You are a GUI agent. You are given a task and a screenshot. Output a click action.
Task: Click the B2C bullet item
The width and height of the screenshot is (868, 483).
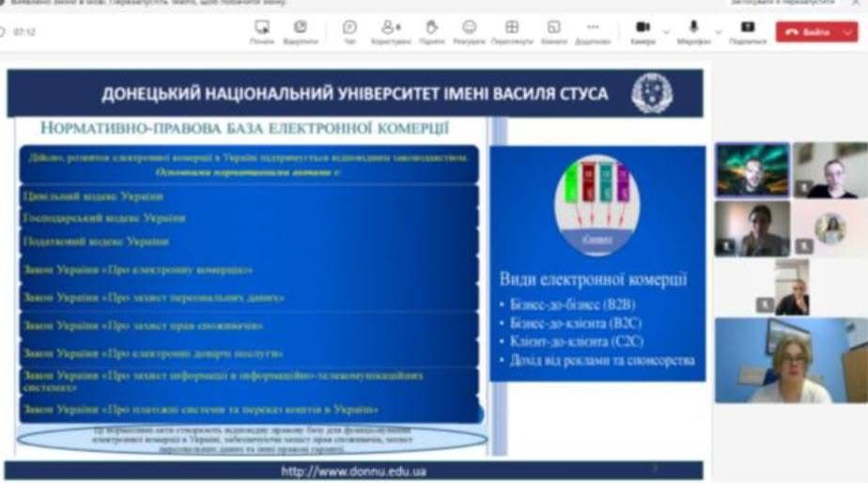576,323
